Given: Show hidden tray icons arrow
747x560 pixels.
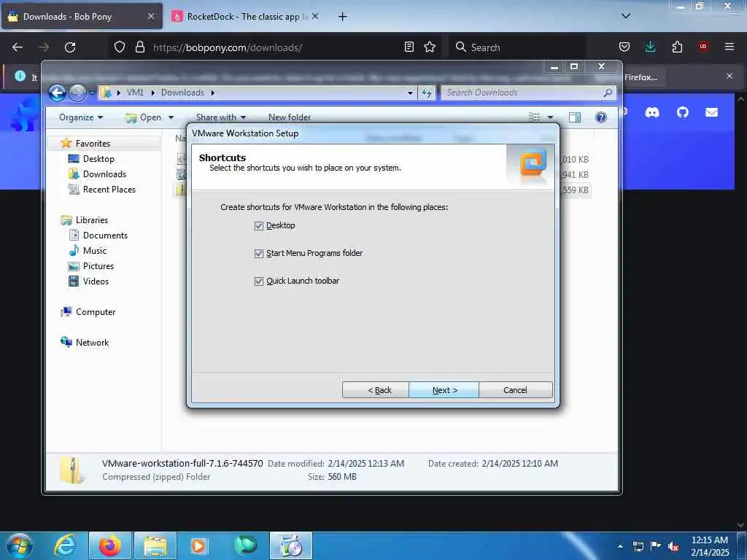Looking at the screenshot, I should [620, 546].
